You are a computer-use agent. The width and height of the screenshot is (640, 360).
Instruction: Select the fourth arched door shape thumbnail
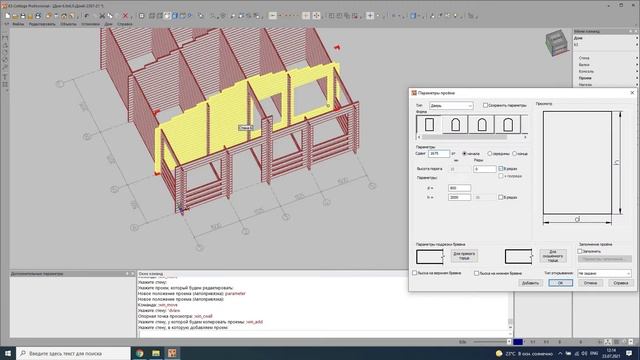coord(508,124)
